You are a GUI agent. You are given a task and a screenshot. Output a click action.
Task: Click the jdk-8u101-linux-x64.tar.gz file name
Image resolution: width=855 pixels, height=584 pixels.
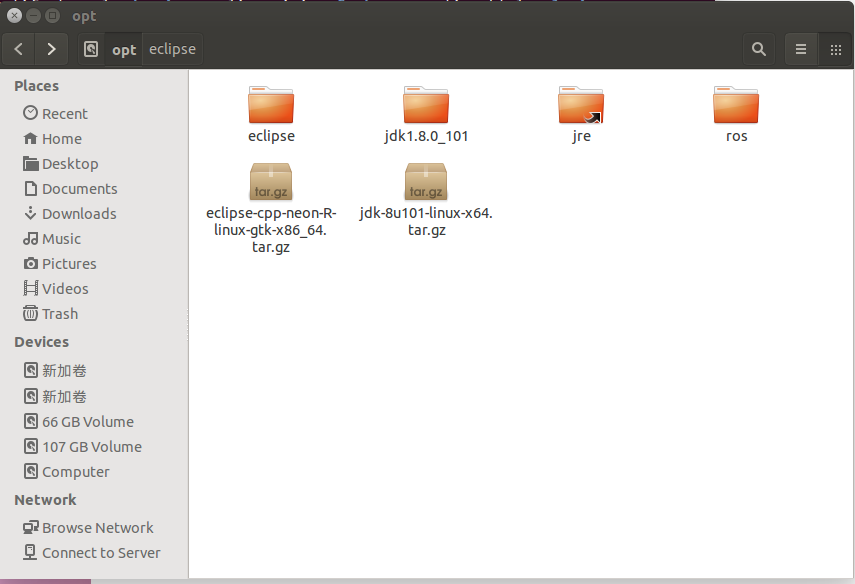coord(426,221)
